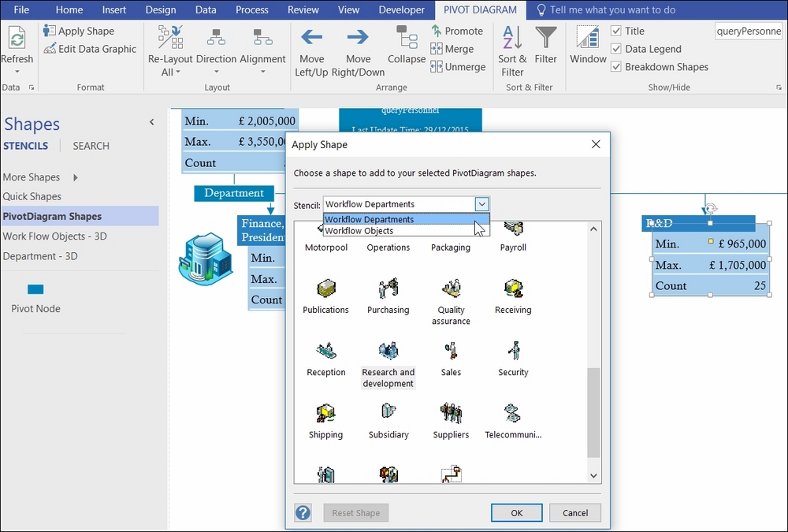Click the Merge command

tap(452, 50)
